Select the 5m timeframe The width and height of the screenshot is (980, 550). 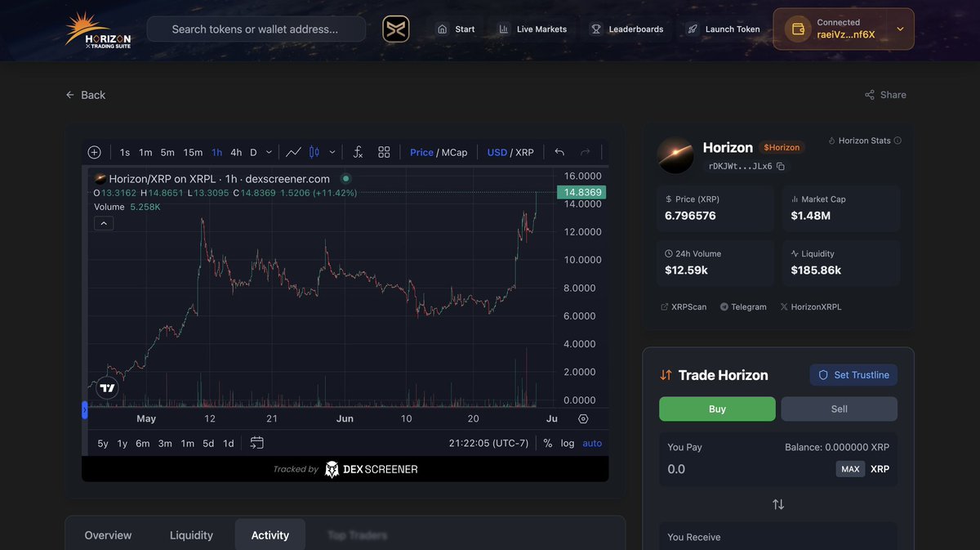[x=167, y=152]
